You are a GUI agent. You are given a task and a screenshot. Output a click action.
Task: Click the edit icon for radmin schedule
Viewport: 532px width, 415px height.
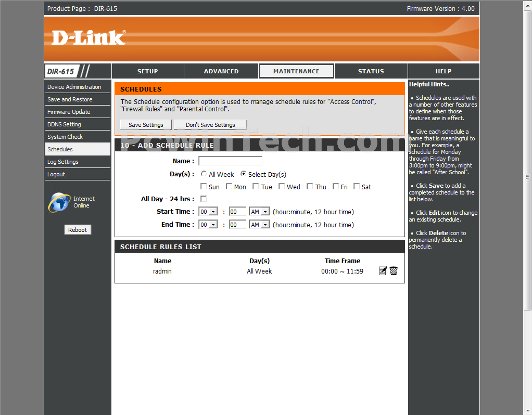coord(383,271)
